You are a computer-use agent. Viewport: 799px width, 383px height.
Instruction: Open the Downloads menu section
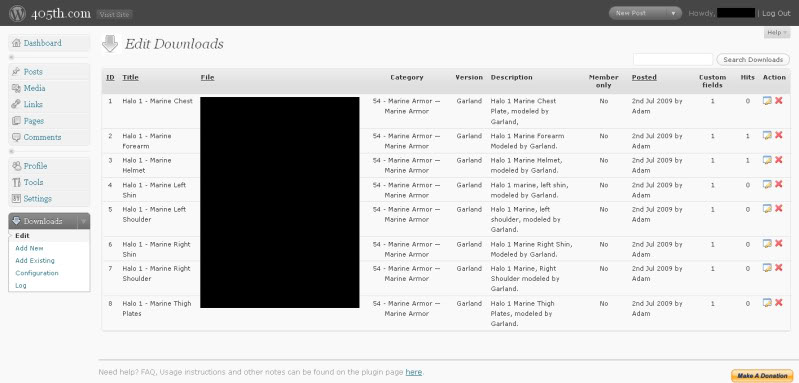pyautogui.click(x=43, y=221)
